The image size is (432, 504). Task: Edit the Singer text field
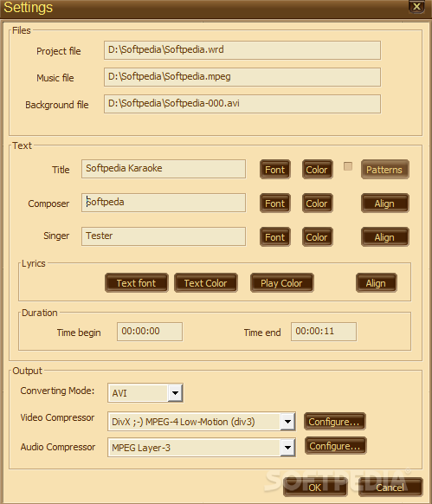pos(164,236)
